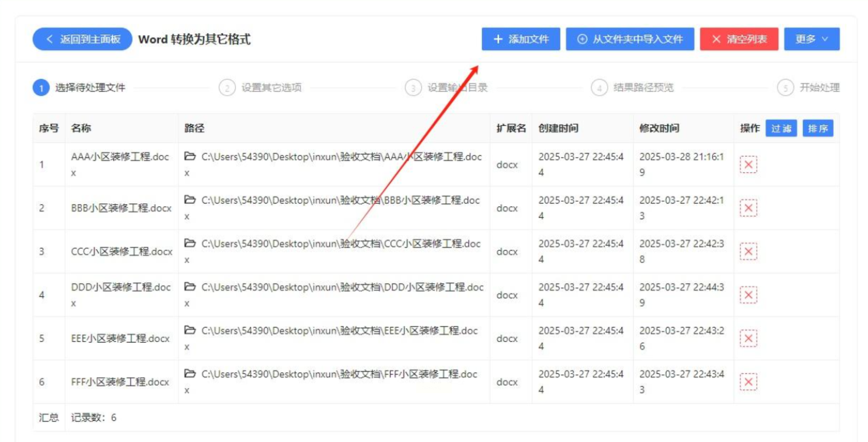Remove the BBB小区装修工程.docx entry

(748, 208)
